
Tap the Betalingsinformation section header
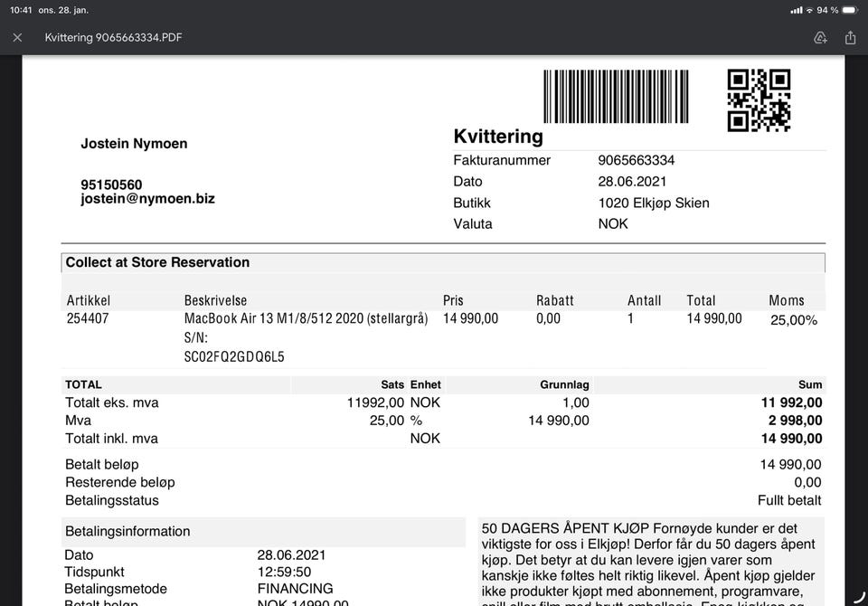(127, 531)
